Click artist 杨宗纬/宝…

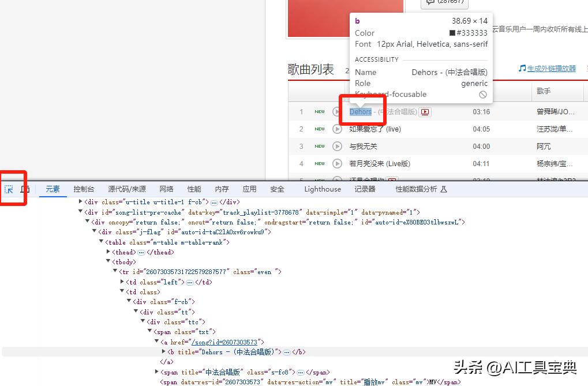[x=555, y=163]
